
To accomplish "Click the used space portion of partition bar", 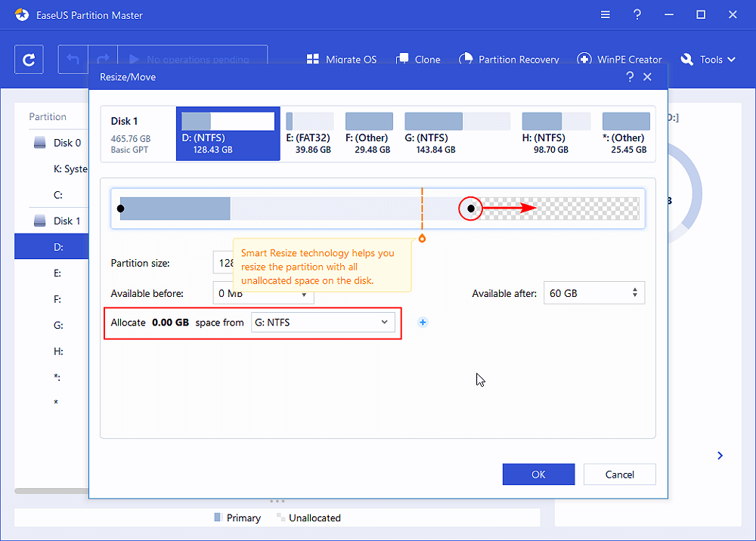I will (x=175, y=209).
